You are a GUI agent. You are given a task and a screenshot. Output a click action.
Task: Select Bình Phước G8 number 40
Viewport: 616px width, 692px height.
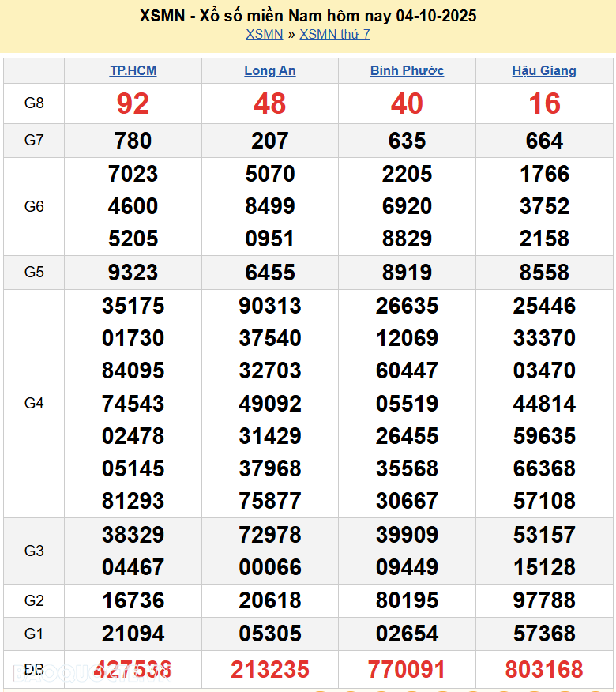click(407, 103)
